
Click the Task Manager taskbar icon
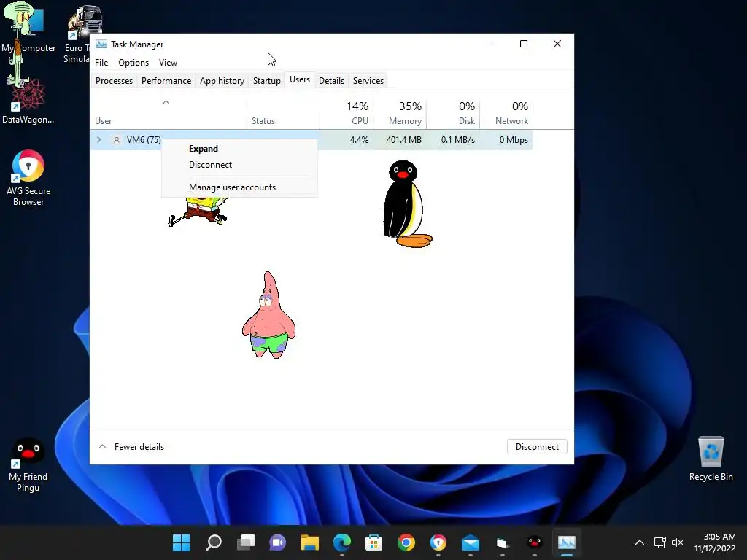[x=566, y=542]
